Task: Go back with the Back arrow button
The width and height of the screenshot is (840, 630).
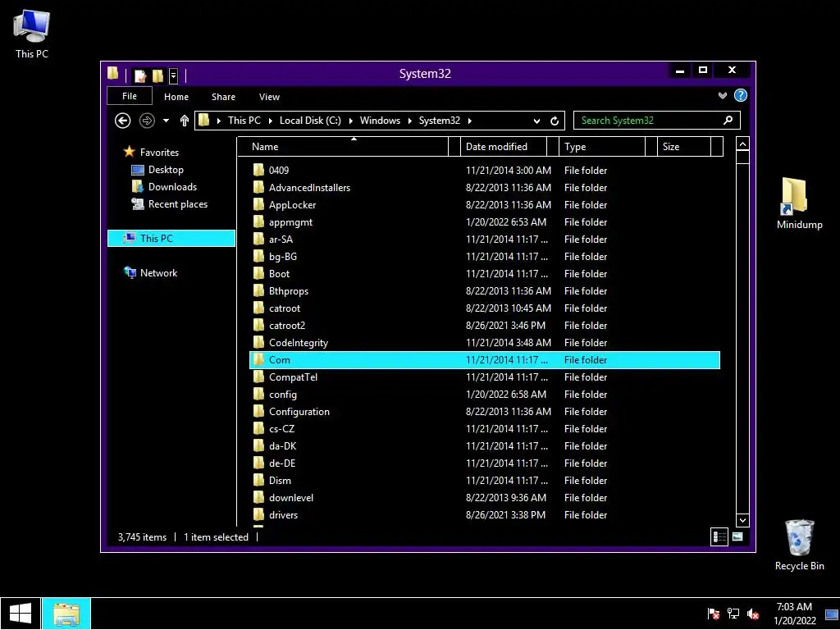Action: (123, 121)
